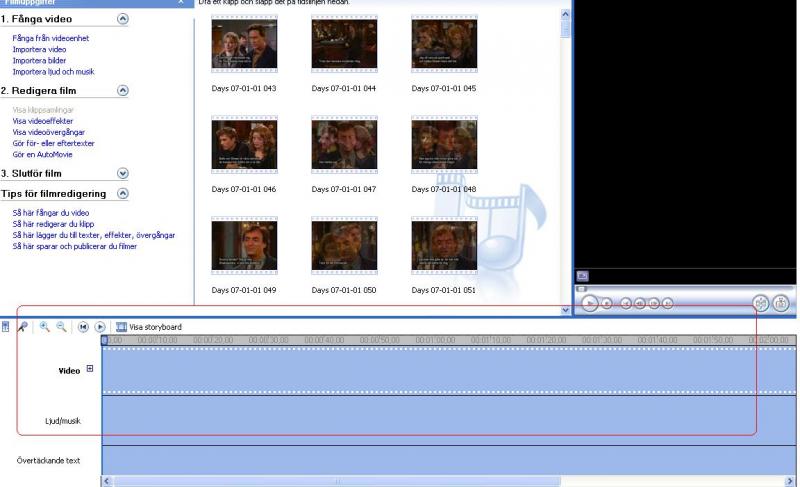The image size is (800, 487).
Task: Toggle full screen icon in preview monitor
Action: coord(582,276)
